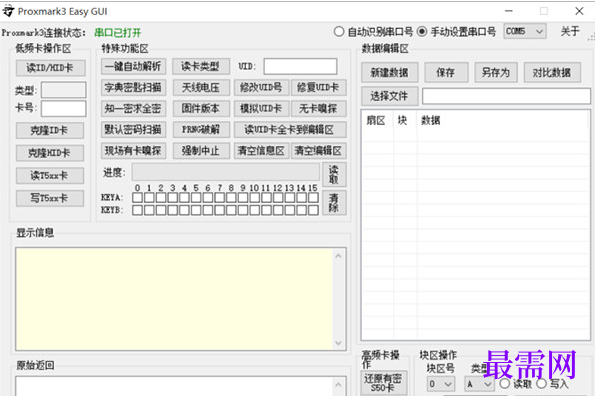Click 选择文件 choose file button
The image size is (595, 396).
[390, 96]
